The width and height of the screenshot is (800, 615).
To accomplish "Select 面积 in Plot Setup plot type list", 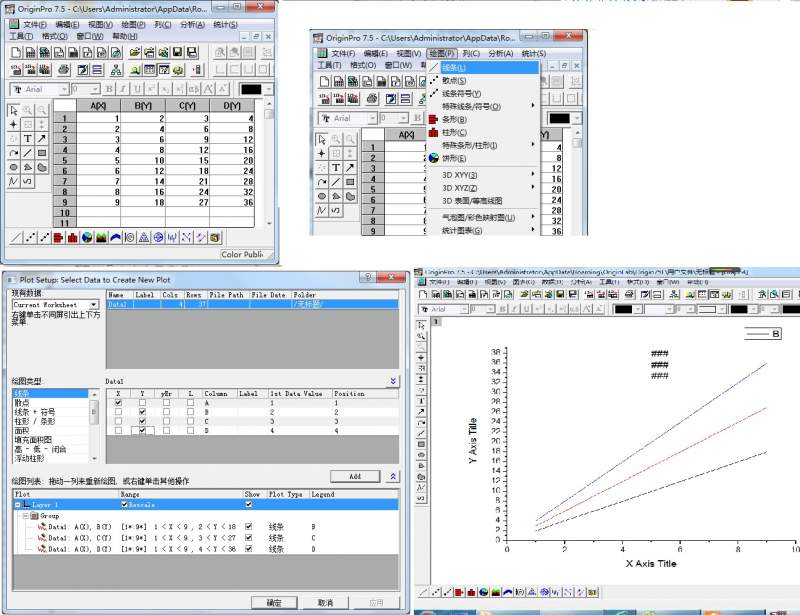I will click(x=51, y=431).
